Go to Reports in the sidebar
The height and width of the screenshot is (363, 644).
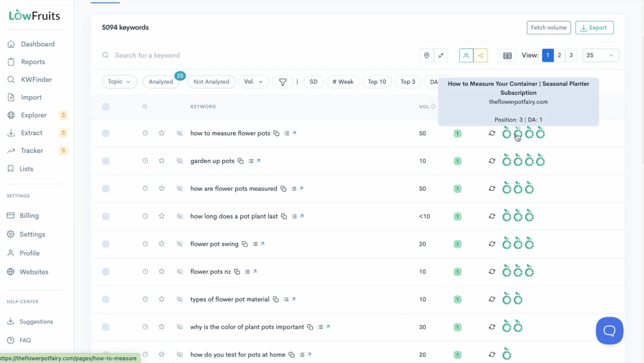26,62
